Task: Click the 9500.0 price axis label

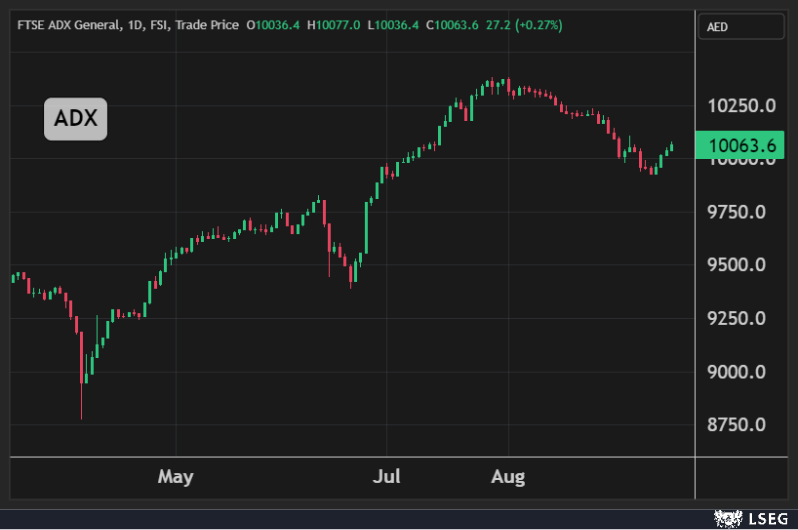Action: 736,265
